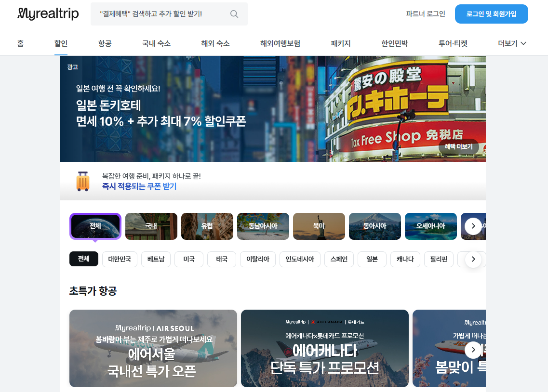Image resolution: width=548 pixels, height=392 pixels.
Task: Click the orange suitcase coupon icon
Action: (83, 181)
